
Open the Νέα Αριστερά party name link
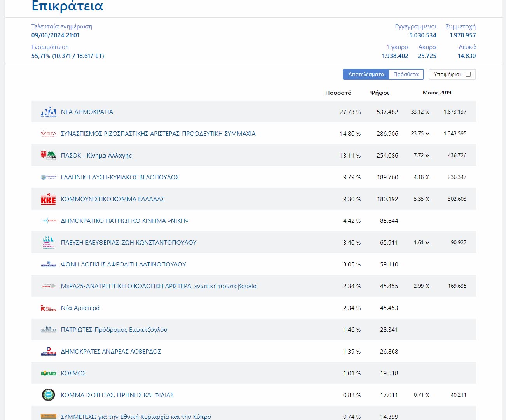tap(80, 308)
